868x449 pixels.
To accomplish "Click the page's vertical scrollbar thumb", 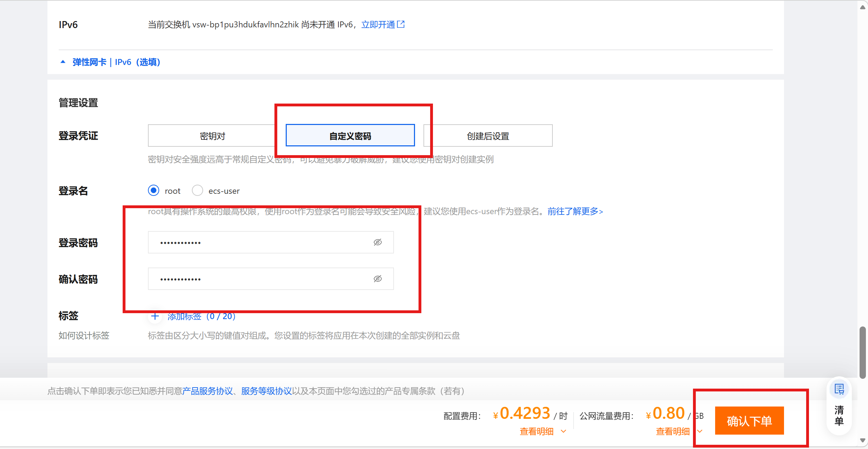I will tap(862, 352).
